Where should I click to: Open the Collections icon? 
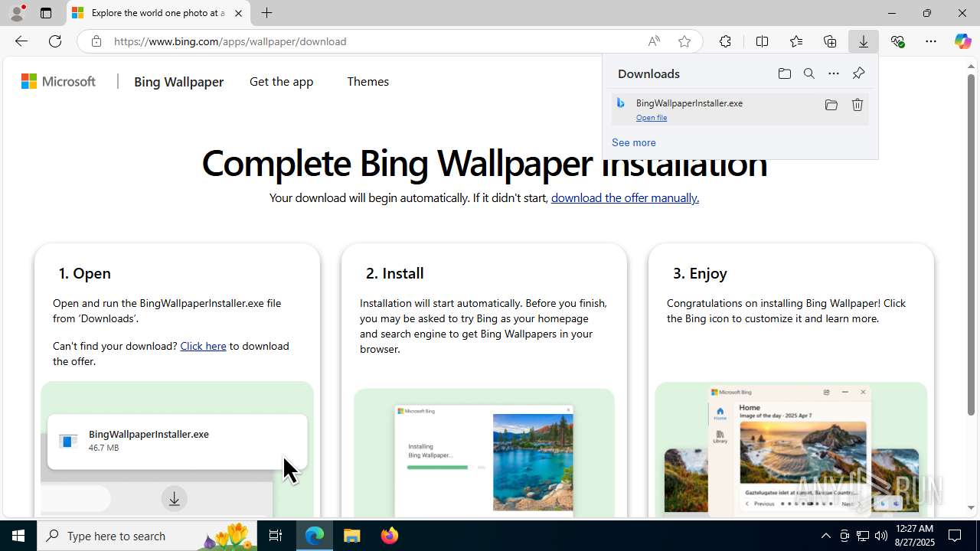point(830,41)
